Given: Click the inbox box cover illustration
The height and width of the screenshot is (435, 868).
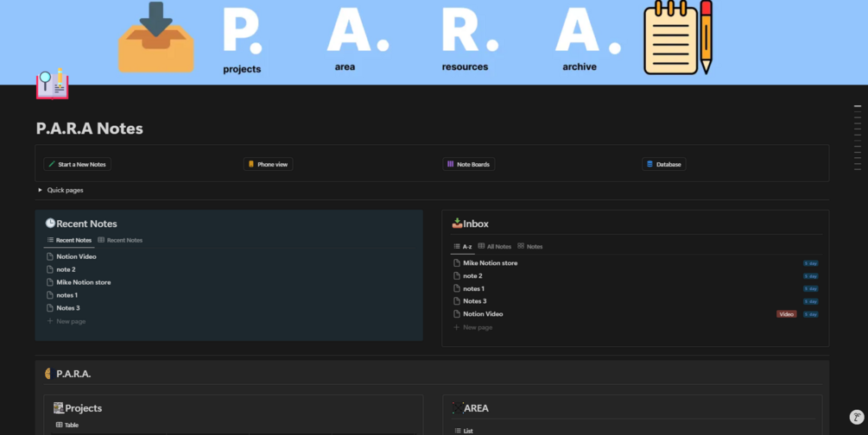Looking at the screenshot, I should coord(156,37).
